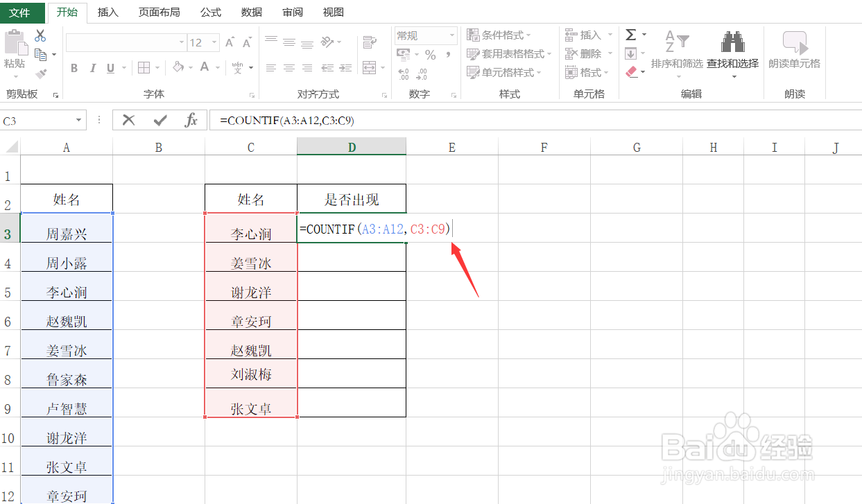Image resolution: width=862 pixels, height=504 pixels.
Task: Toggle underline formatting with the U icon
Action: [110, 68]
